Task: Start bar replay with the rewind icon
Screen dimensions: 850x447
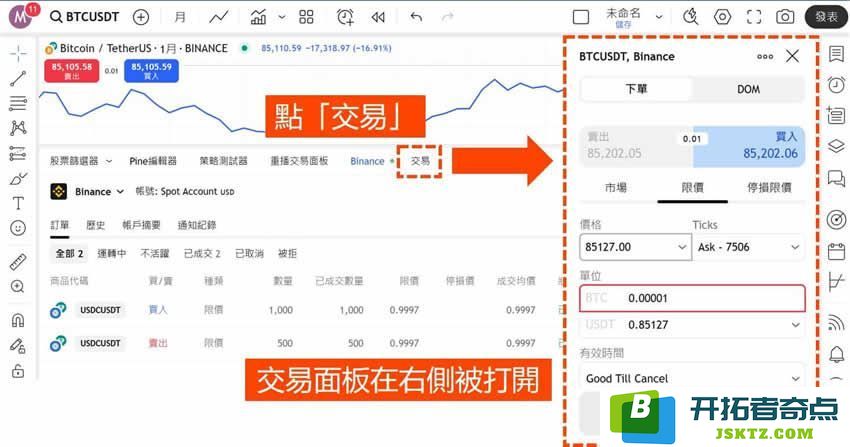Action: pyautogui.click(x=378, y=17)
